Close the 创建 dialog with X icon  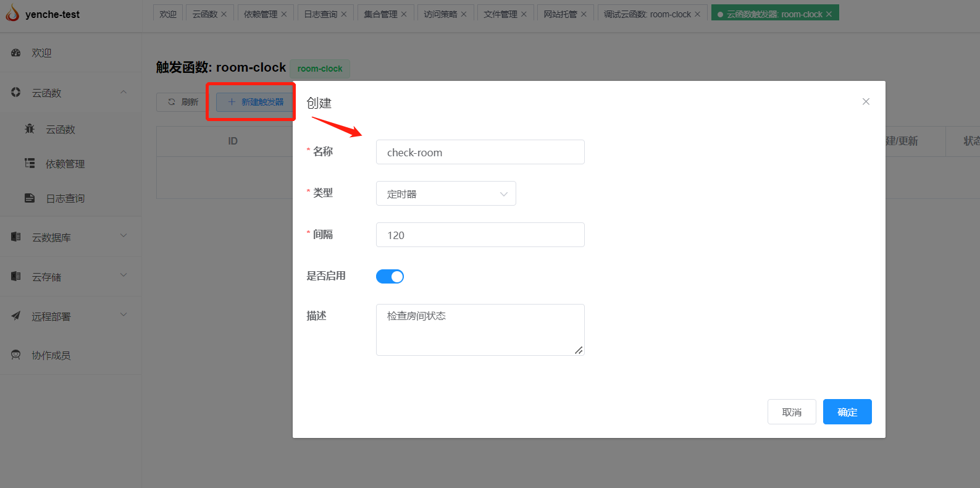point(866,102)
